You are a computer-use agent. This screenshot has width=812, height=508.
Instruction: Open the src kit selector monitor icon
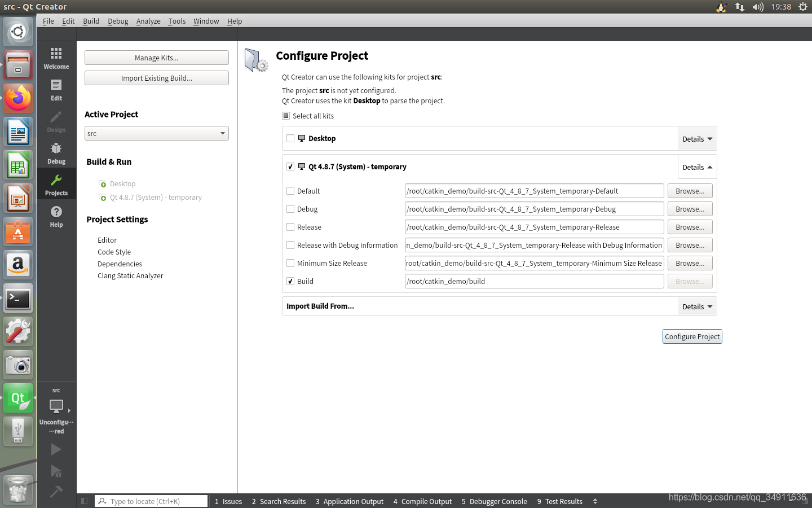click(56, 406)
